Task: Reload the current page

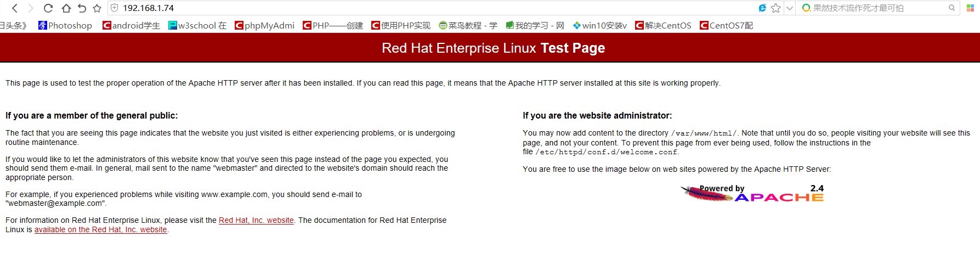Action: pyautogui.click(x=48, y=8)
